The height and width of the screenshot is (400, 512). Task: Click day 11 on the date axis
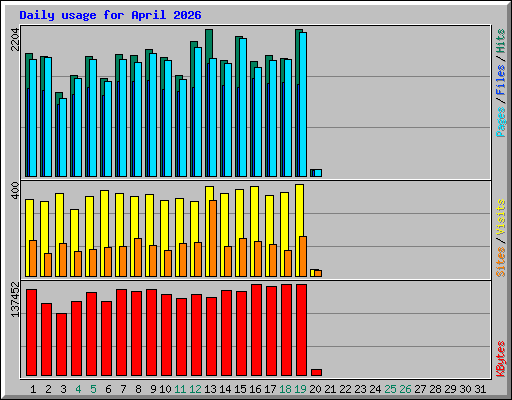(x=180, y=389)
